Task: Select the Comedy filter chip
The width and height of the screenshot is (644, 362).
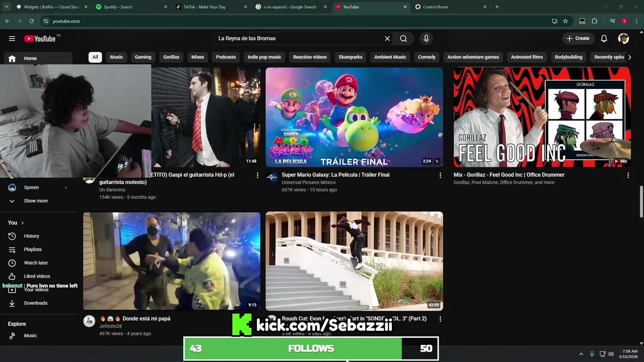Action: pyautogui.click(x=427, y=57)
